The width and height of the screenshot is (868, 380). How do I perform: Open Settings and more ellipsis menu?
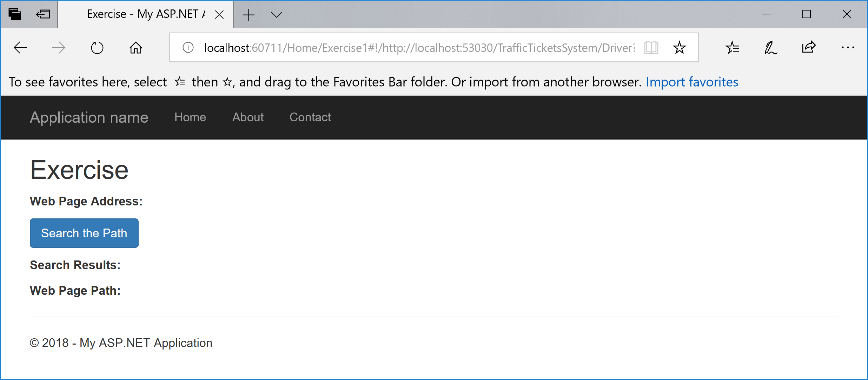point(848,48)
